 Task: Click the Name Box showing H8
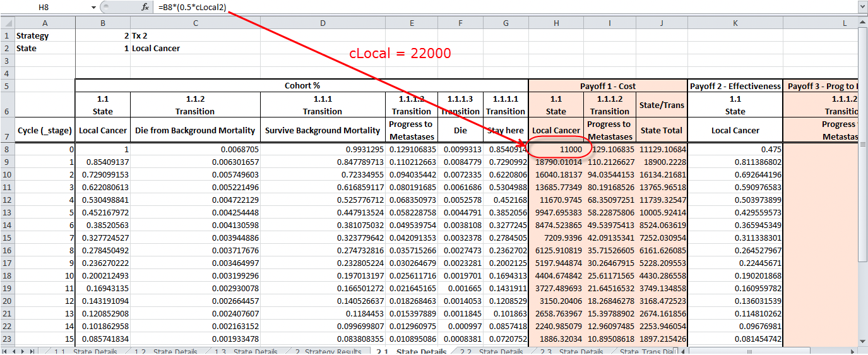pyautogui.click(x=44, y=7)
